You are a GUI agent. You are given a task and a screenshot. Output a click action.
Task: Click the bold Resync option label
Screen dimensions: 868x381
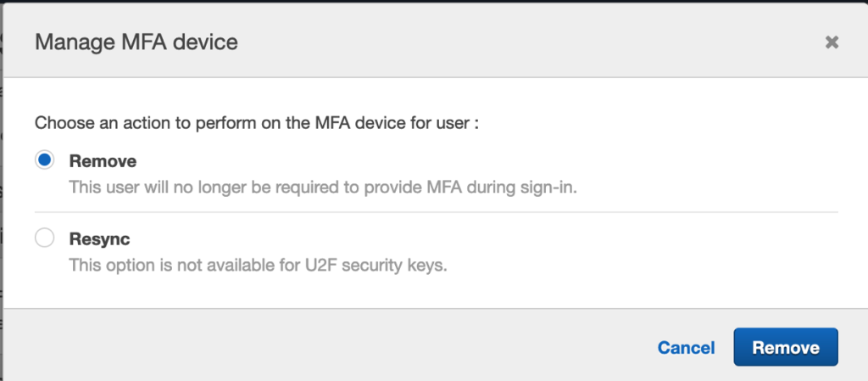click(99, 238)
